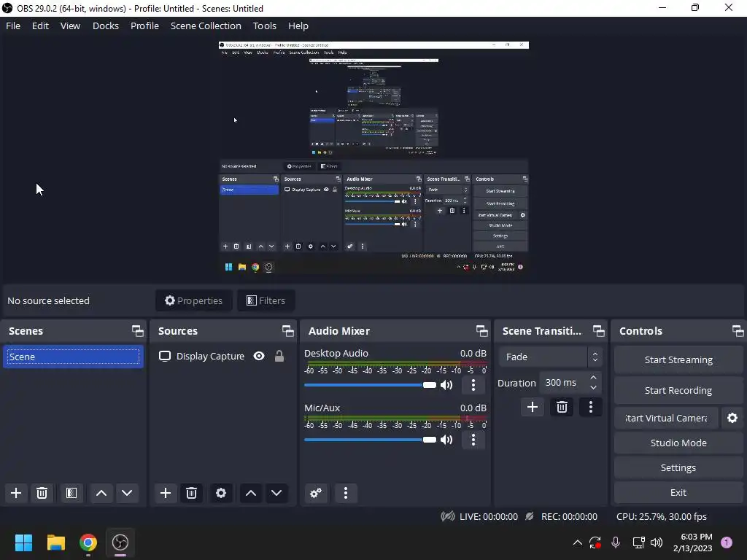
Task: Click Mic/Aux volume slider
Action: coord(370,440)
